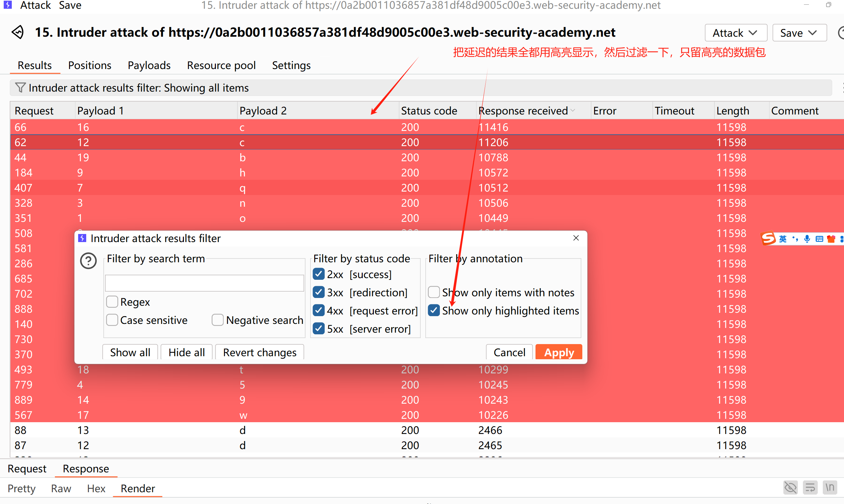Click the search term input field
Image resolution: width=844 pixels, height=504 pixels.
(x=204, y=283)
